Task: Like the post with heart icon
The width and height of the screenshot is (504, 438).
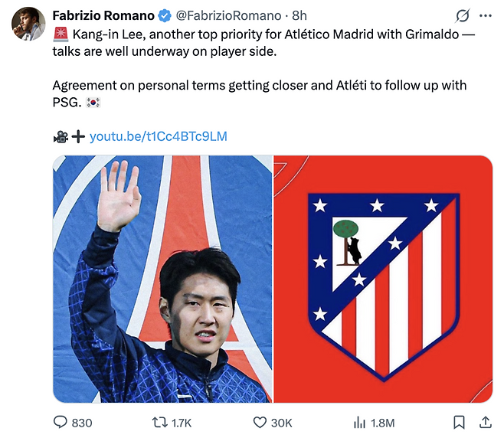Action: 260,422
